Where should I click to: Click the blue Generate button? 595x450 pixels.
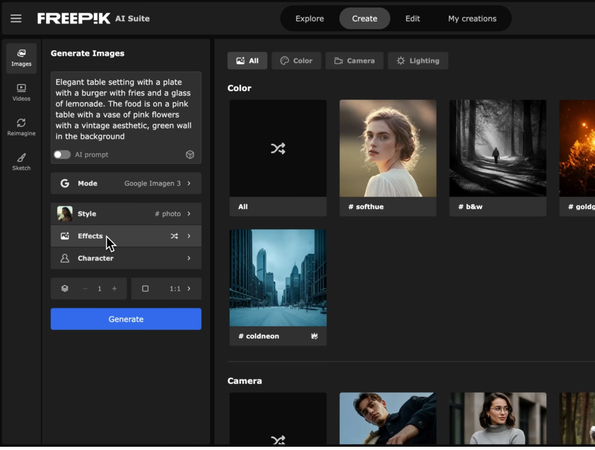pyautogui.click(x=126, y=319)
